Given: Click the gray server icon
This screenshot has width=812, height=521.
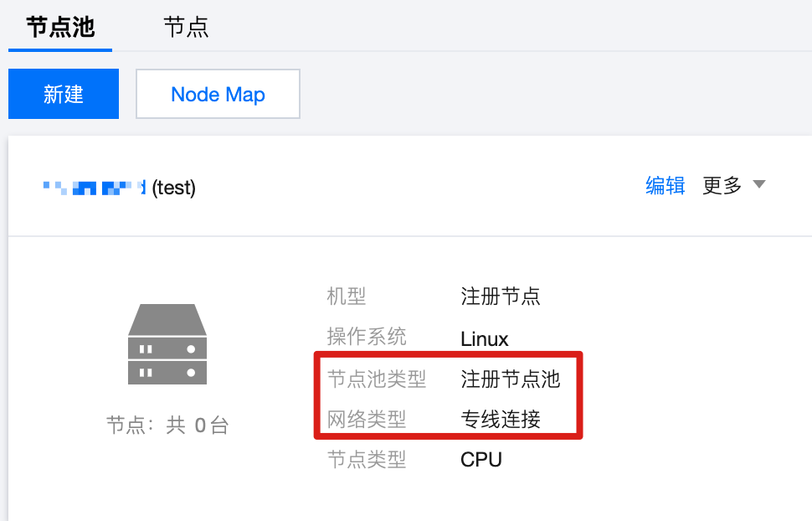Looking at the screenshot, I should click(167, 344).
